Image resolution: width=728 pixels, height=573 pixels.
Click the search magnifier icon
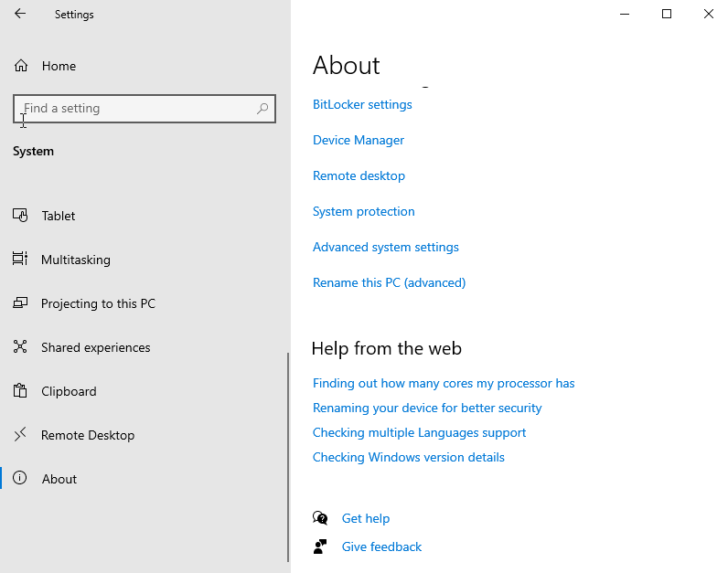point(262,109)
